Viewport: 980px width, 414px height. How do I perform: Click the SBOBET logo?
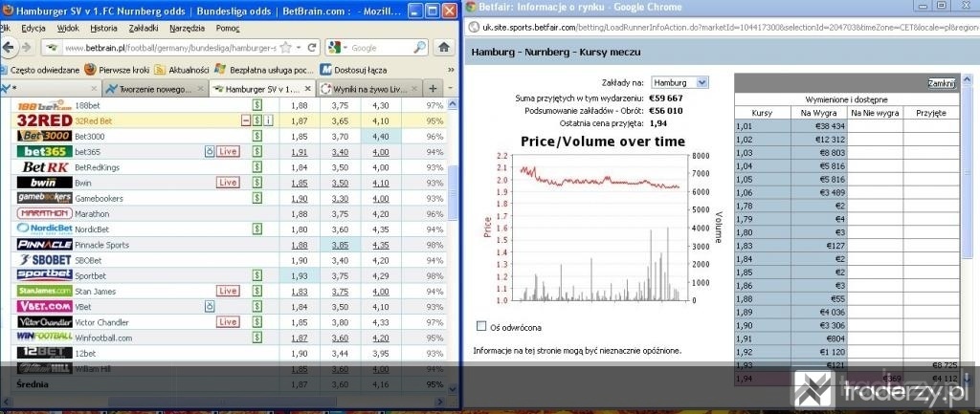pos(44,260)
